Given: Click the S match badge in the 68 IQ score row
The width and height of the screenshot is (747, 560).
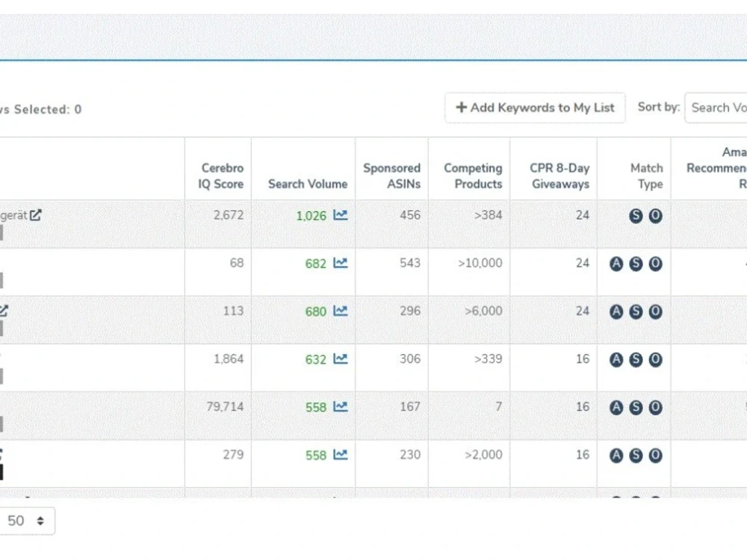Looking at the screenshot, I should point(636,264).
